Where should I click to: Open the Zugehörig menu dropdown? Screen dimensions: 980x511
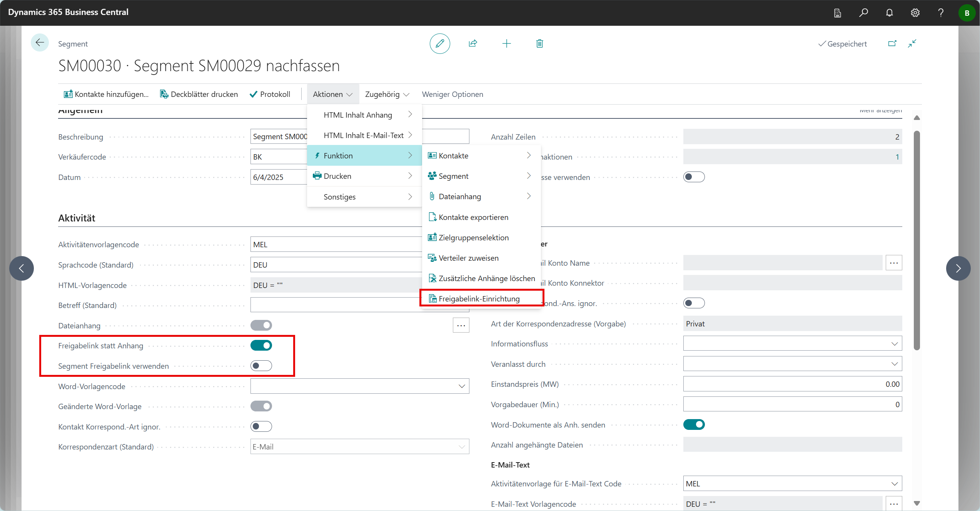[x=387, y=94]
